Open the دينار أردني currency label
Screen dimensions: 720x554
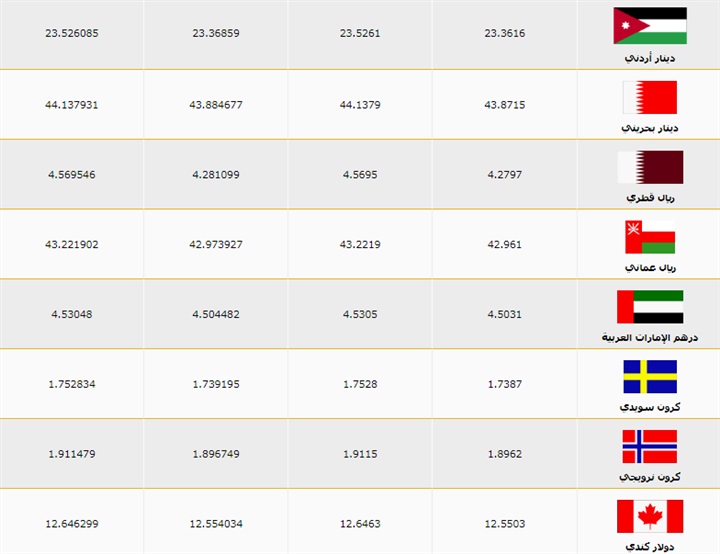point(650,59)
